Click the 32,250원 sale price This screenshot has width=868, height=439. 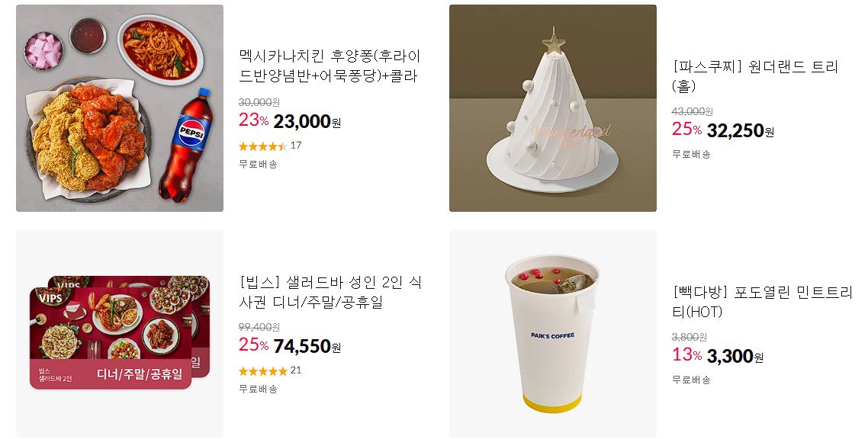click(x=741, y=131)
